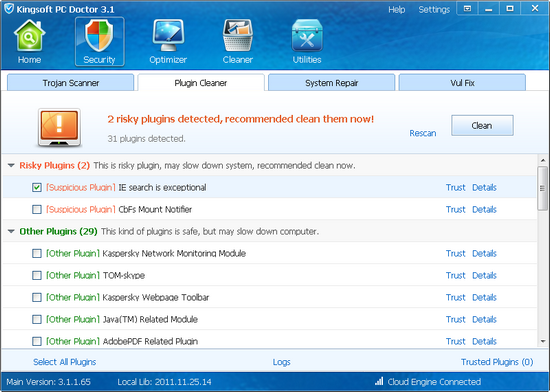View Details for TOM-skype
Screen dimensions: 550x392
tap(484, 276)
